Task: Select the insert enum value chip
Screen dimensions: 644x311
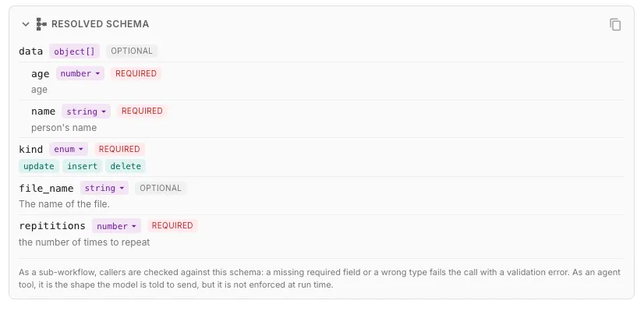Action: (82, 166)
